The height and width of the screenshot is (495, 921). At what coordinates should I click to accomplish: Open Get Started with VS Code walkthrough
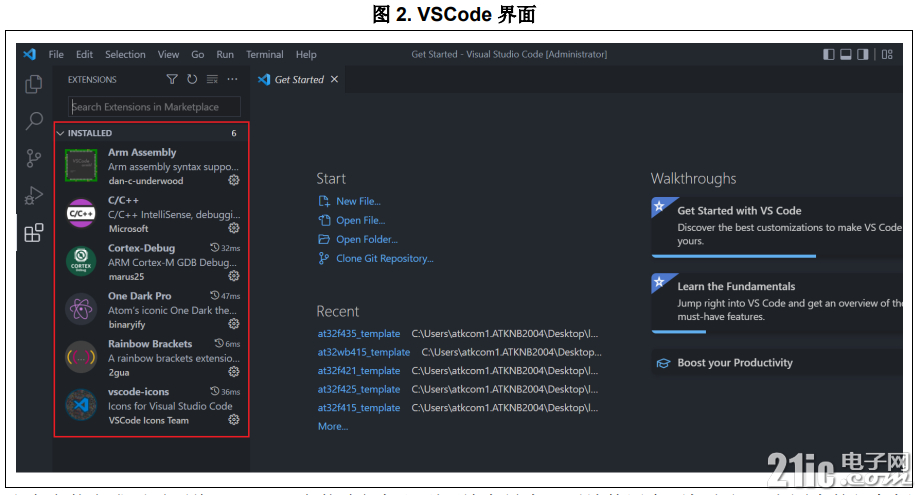[777, 226]
